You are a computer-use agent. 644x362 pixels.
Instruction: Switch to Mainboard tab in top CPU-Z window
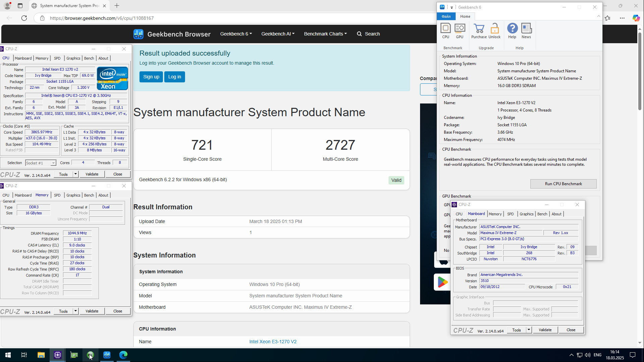point(23,58)
